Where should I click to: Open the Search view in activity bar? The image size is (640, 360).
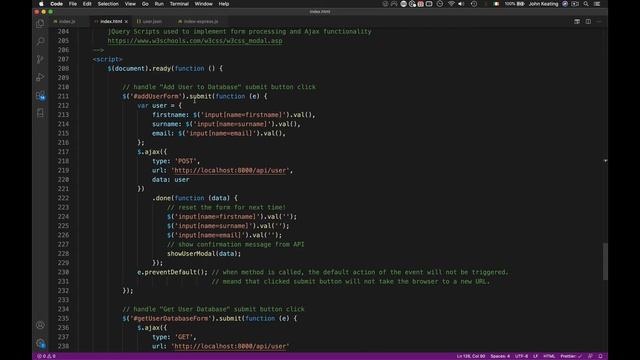[x=40, y=41]
